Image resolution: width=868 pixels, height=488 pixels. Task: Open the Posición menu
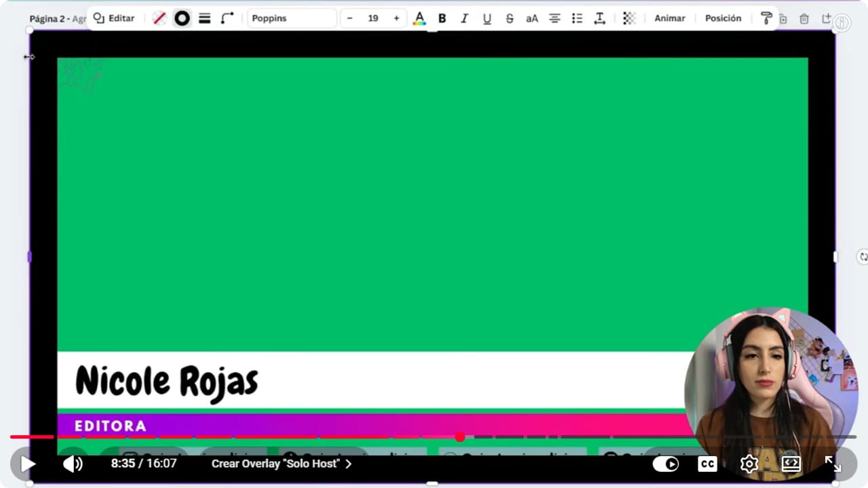pos(723,18)
